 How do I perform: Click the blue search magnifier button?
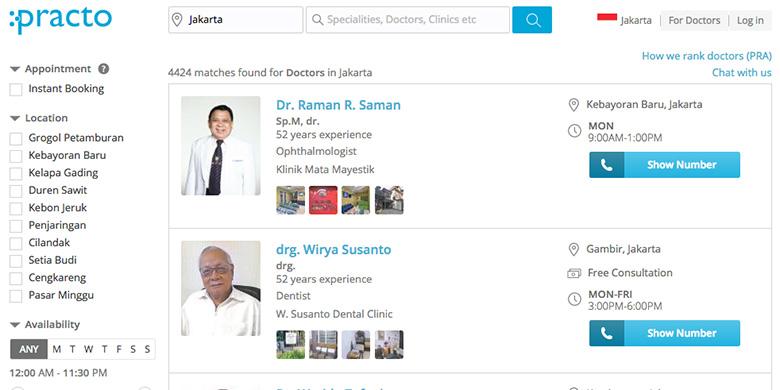tap(532, 20)
